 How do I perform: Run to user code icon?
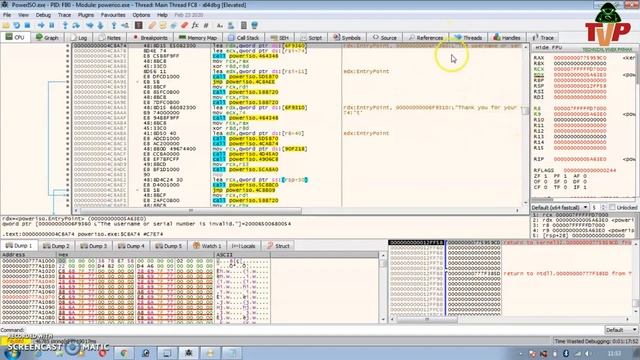[125, 25]
